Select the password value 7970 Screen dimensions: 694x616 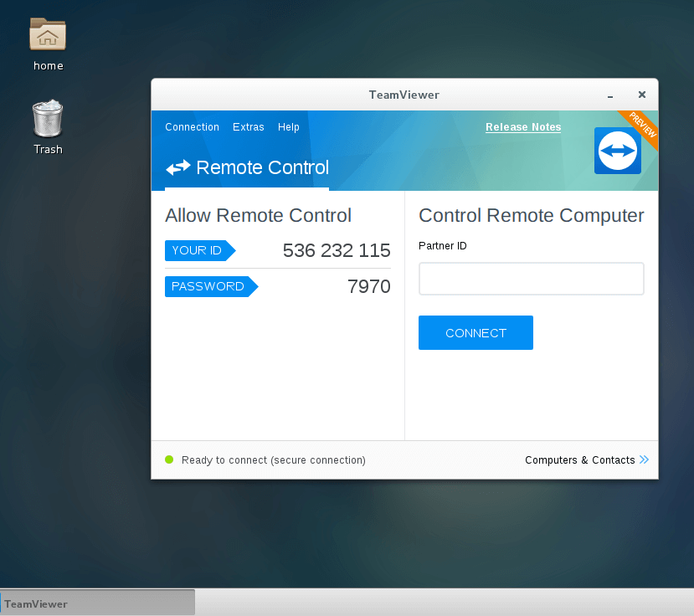tap(368, 286)
